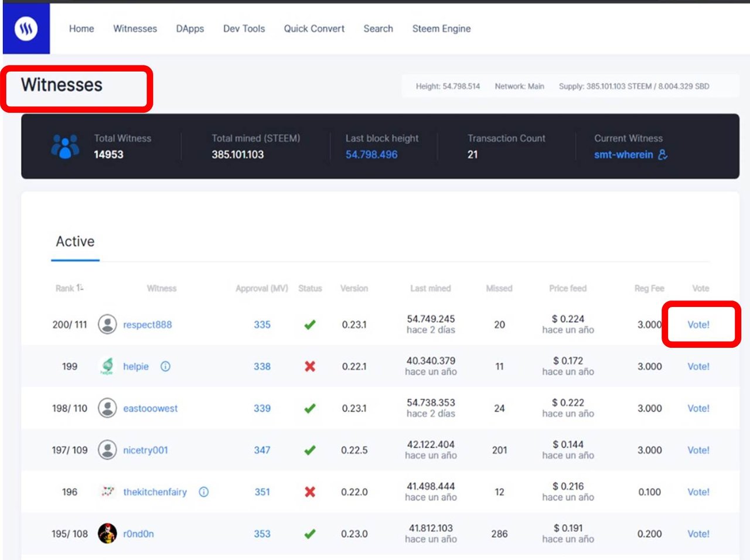Click version 0.22.5 cell
Screen dimensions: 750x560
coord(354,450)
